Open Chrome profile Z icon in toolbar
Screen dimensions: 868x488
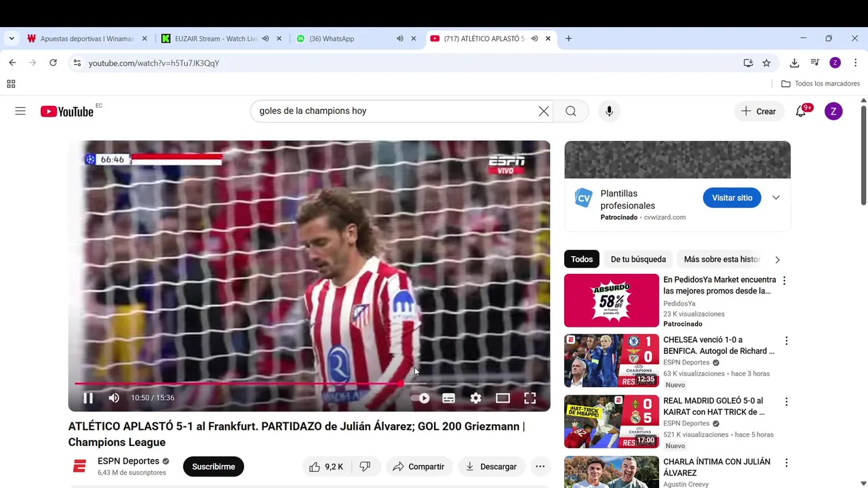coord(835,63)
